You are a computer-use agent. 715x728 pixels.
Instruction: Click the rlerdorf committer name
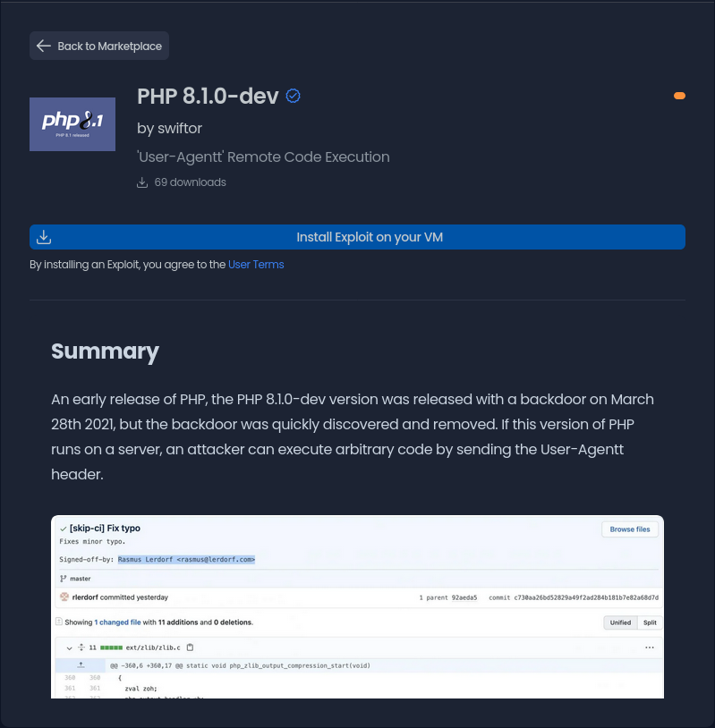click(85, 597)
